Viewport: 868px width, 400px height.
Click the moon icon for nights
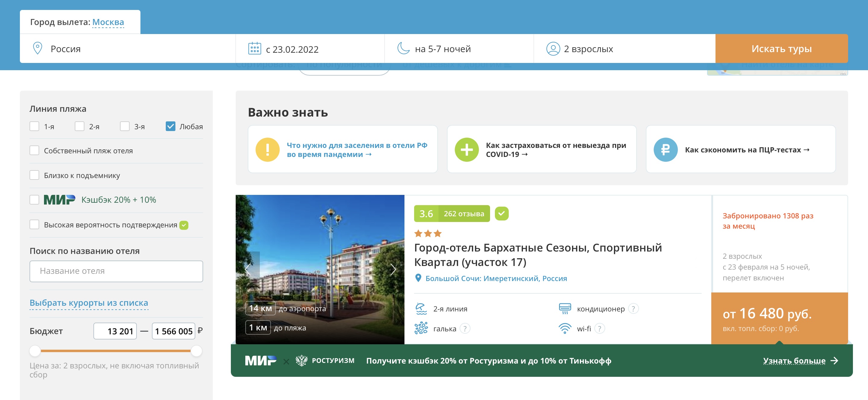click(x=403, y=48)
